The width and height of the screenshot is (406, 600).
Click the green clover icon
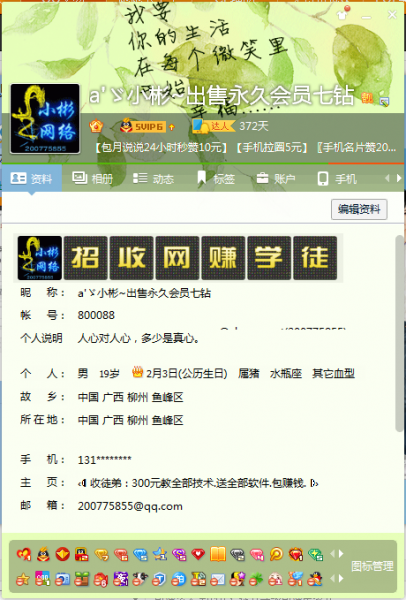pos(256,580)
